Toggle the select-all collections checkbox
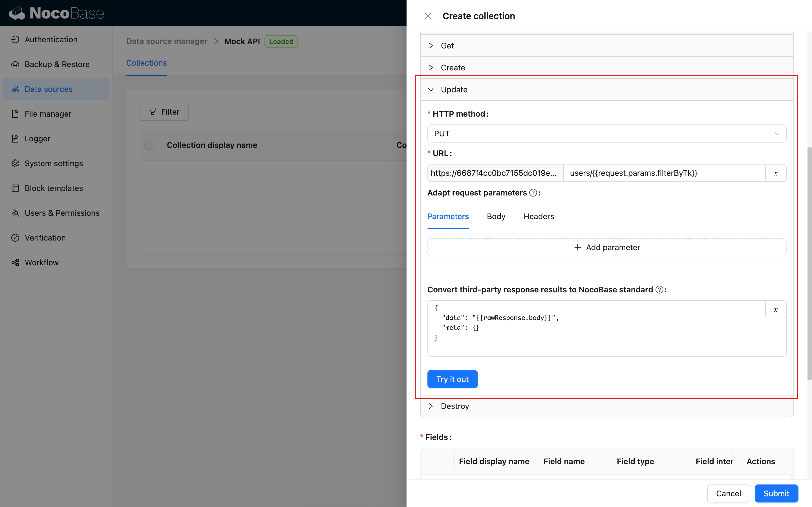Viewport: 812px width, 507px height. click(x=149, y=145)
